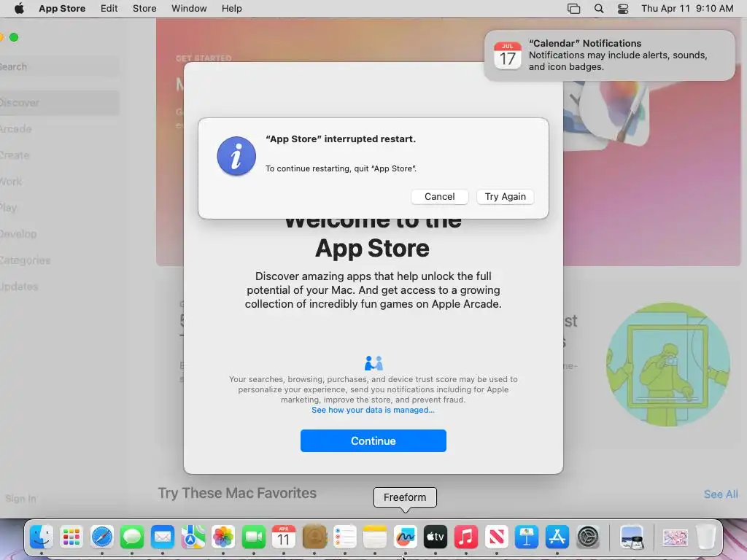747x560 pixels.
Task: Open Apple TV from the Dock
Action: pos(436,537)
